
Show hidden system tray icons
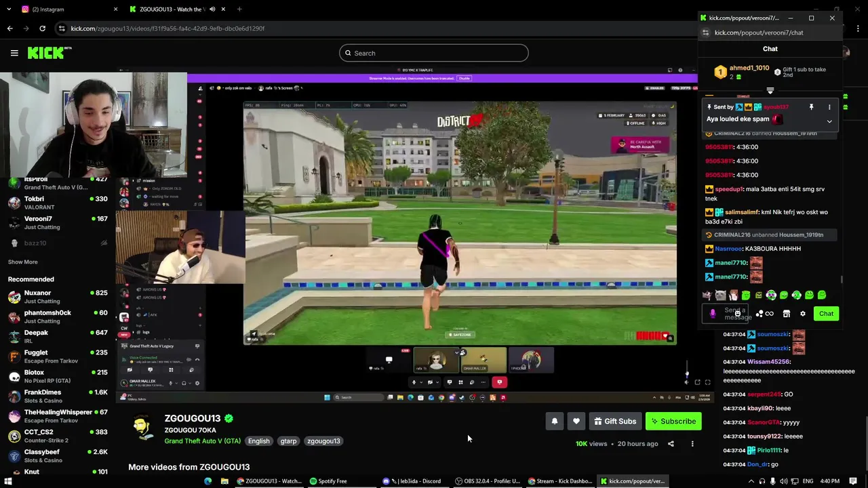click(x=751, y=481)
